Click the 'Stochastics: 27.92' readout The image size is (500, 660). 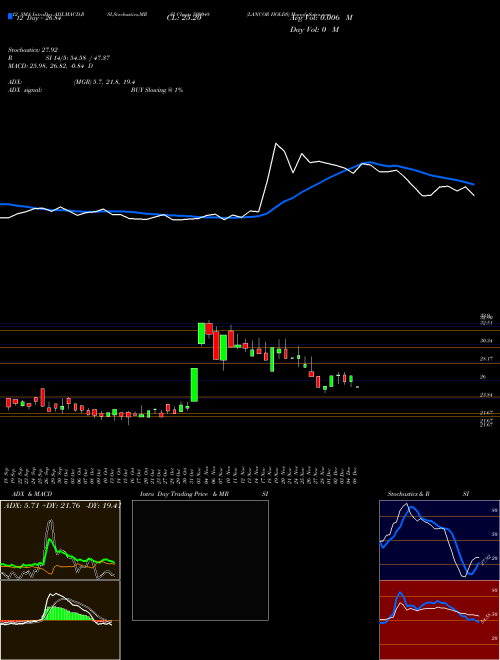pyautogui.click(x=32, y=50)
